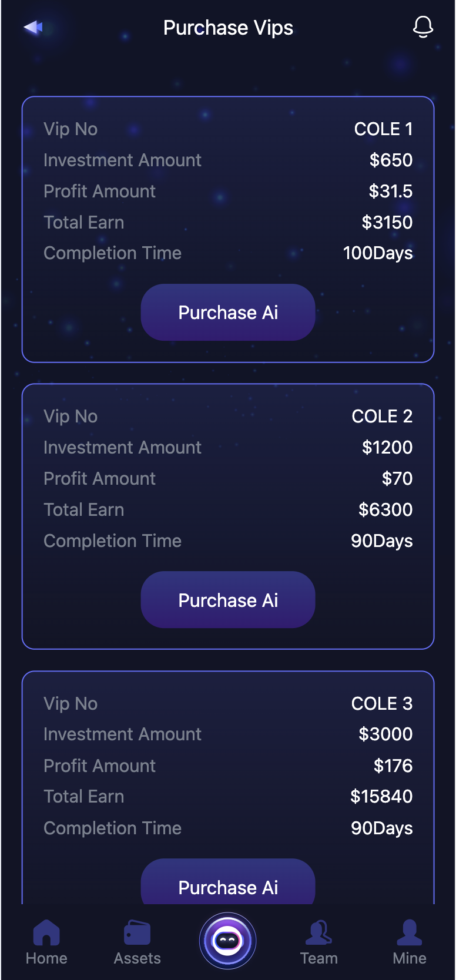The height and width of the screenshot is (980, 456).
Task: Switch to the Home tab label
Action: click(46, 958)
